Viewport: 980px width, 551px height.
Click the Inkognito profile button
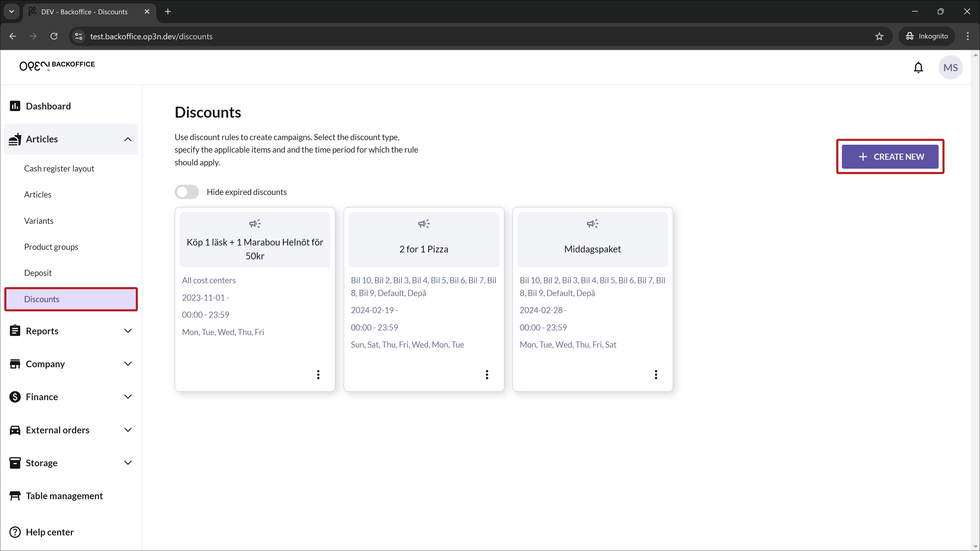pyautogui.click(x=927, y=36)
